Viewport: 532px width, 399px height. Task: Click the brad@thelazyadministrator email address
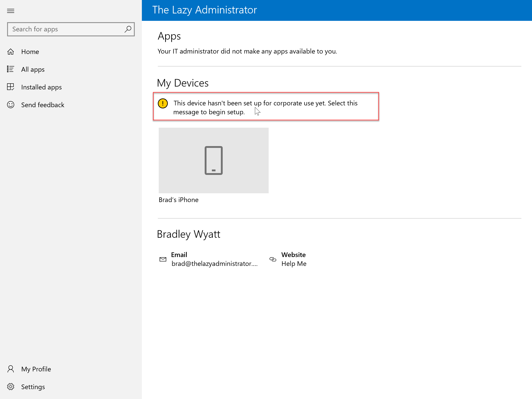214,264
